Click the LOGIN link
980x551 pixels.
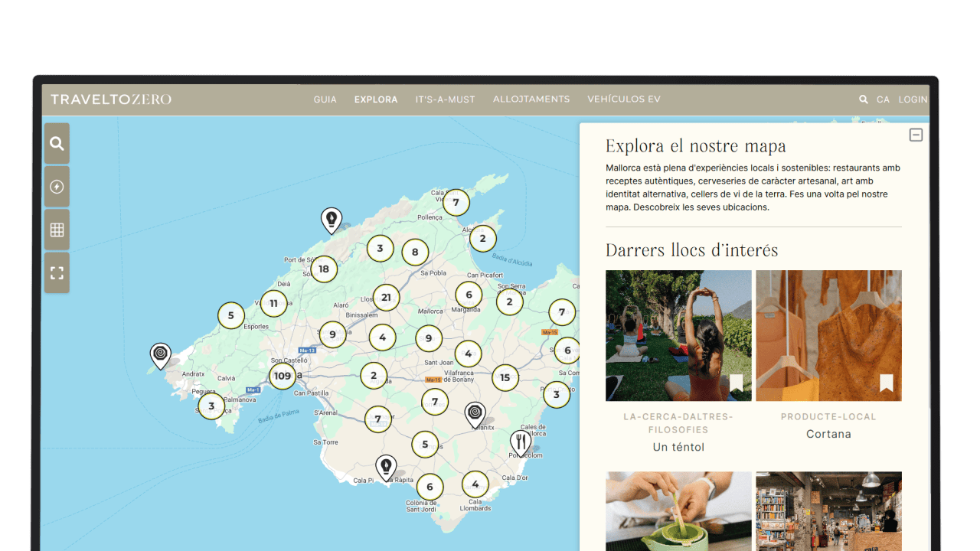913,99
